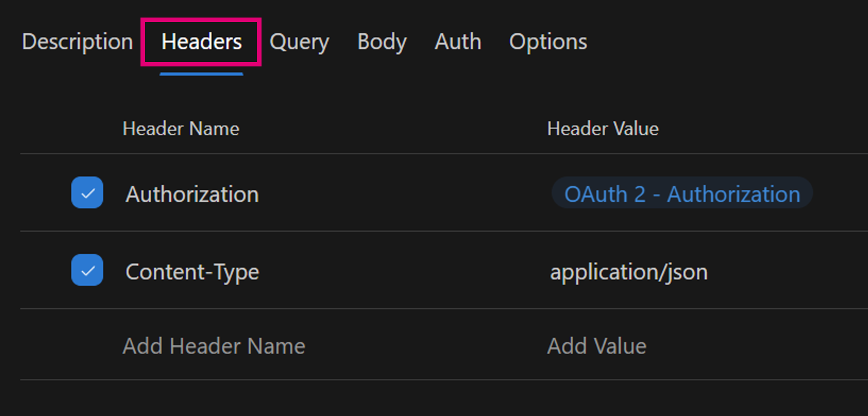Click empty space right of the OAuth 2 chip
Image resolution: width=868 pixels, height=416 pixels.
(x=840, y=194)
